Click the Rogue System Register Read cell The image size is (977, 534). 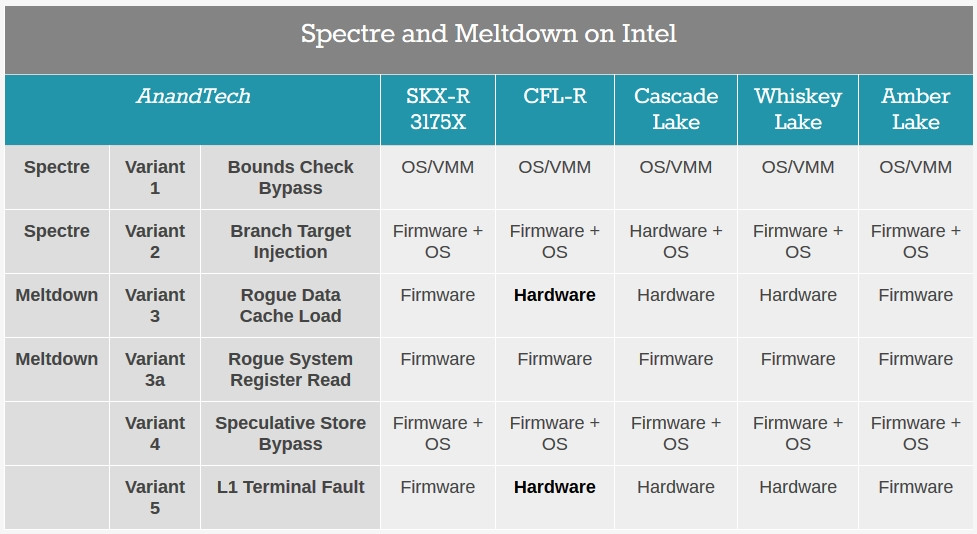[x=290, y=370]
